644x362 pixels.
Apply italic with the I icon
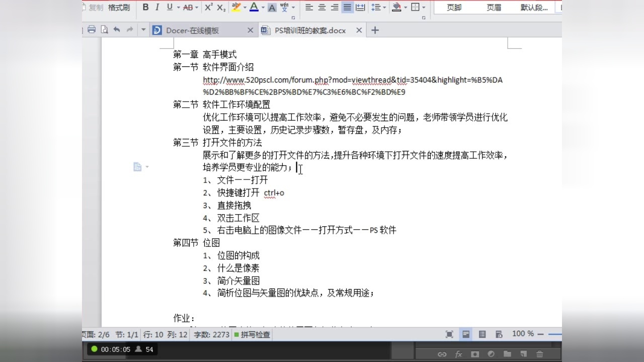coord(157,7)
